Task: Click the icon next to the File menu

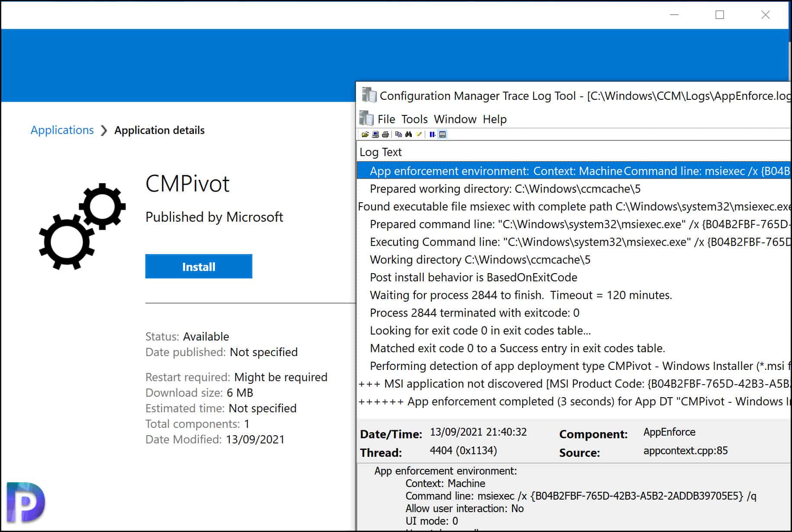Action: (366, 118)
